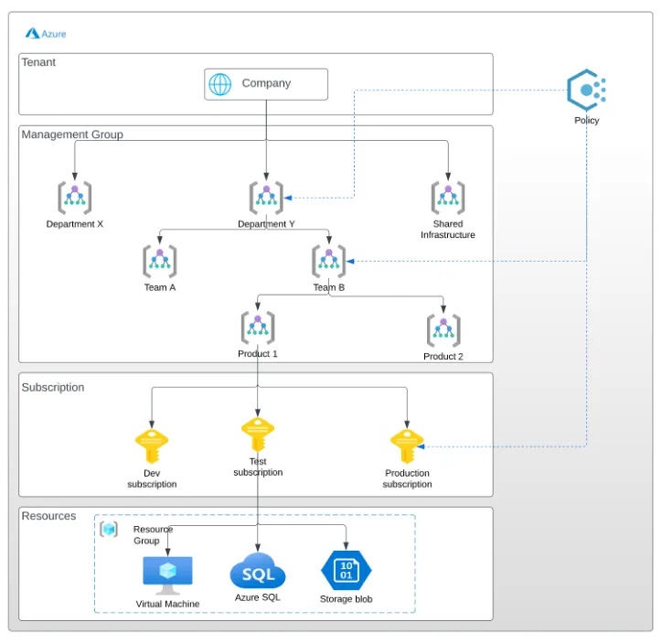Screen dimensions: 662x644
Task: Select the Company globe icon
Action: click(x=220, y=84)
